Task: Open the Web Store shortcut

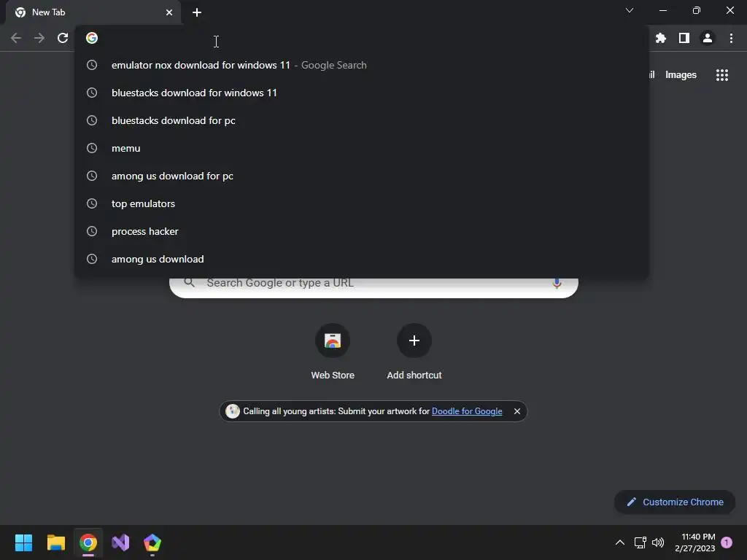Action: (333, 351)
